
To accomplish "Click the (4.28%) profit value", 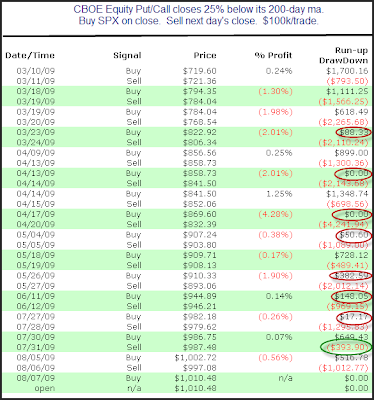I will [275, 214].
